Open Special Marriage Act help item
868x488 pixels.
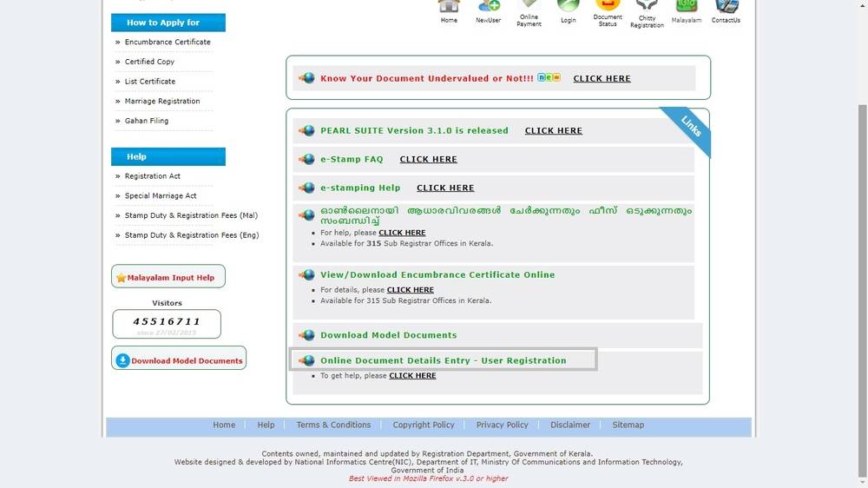[x=161, y=196]
